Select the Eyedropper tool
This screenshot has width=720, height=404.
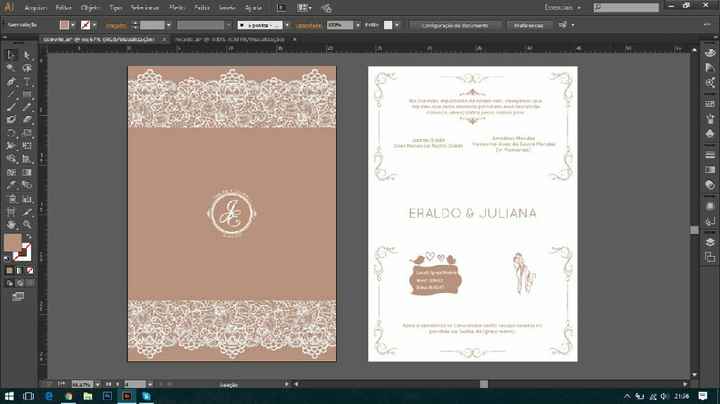(11, 185)
